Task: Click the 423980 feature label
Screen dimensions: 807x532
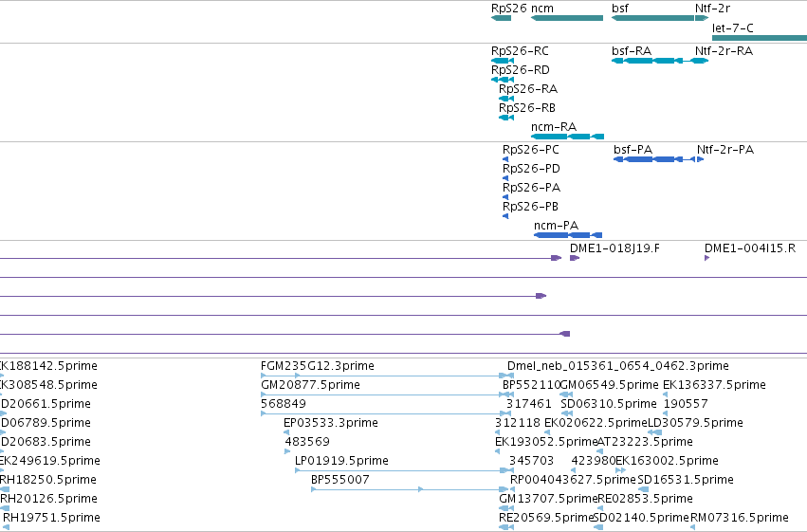Action: (x=594, y=461)
